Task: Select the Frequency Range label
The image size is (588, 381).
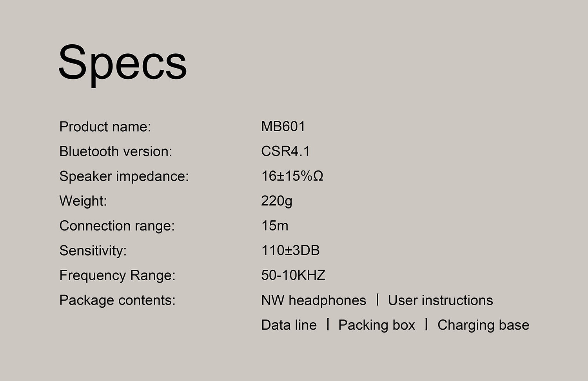Action: pos(117,275)
